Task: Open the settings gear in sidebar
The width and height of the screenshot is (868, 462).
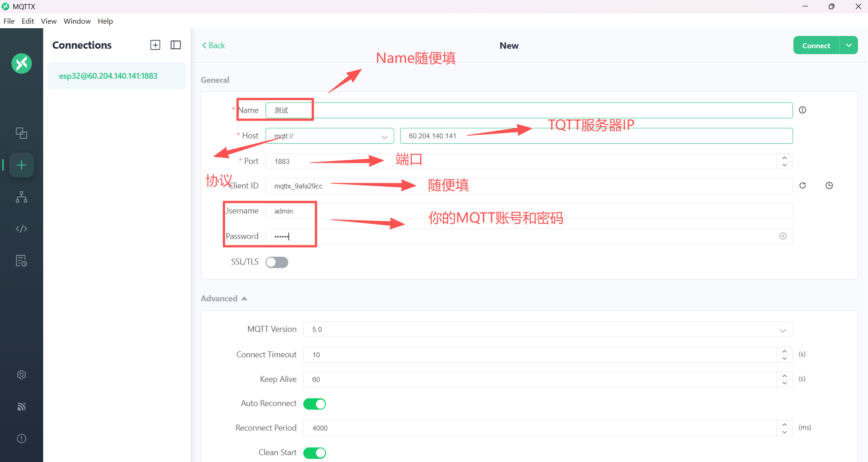Action: click(21, 375)
